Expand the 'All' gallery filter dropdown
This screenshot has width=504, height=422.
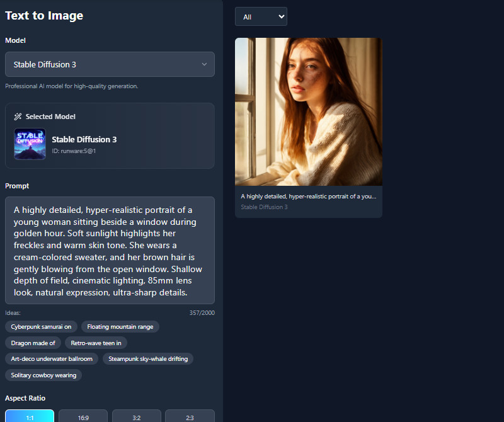(x=261, y=17)
